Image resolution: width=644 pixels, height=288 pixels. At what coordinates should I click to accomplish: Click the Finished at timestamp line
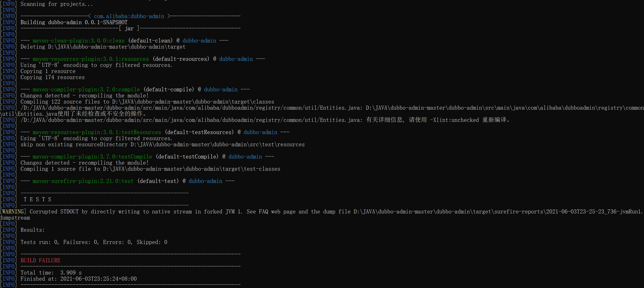(78, 279)
